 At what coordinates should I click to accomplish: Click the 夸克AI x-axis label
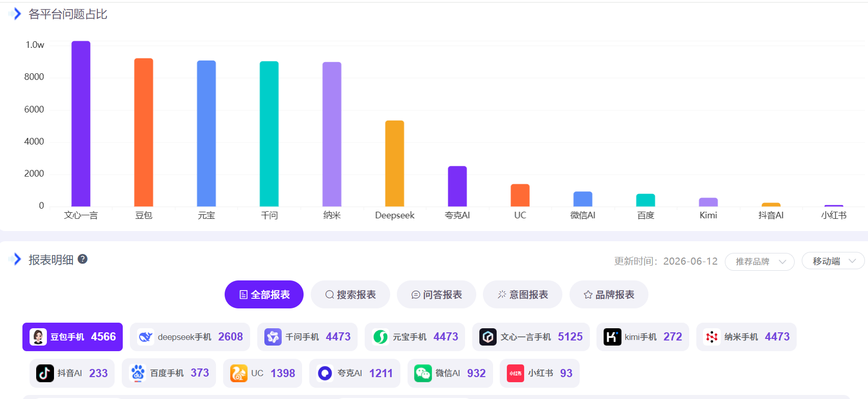(x=457, y=215)
